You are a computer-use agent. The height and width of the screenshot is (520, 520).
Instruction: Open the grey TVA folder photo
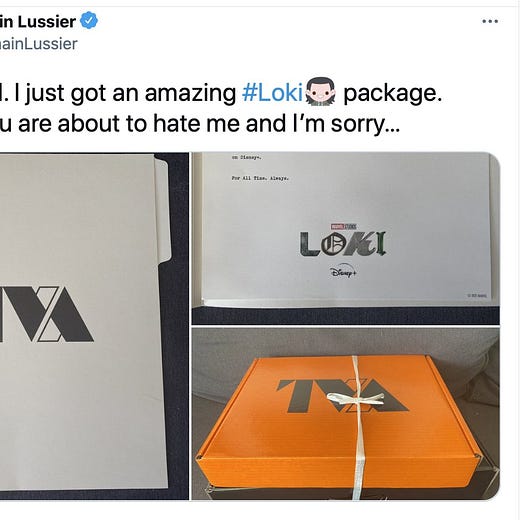point(94,326)
